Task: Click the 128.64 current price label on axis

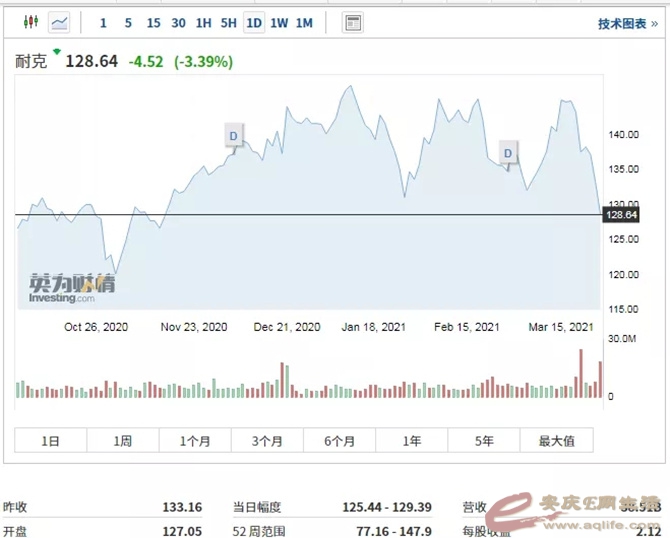Action: click(x=621, y=215)
